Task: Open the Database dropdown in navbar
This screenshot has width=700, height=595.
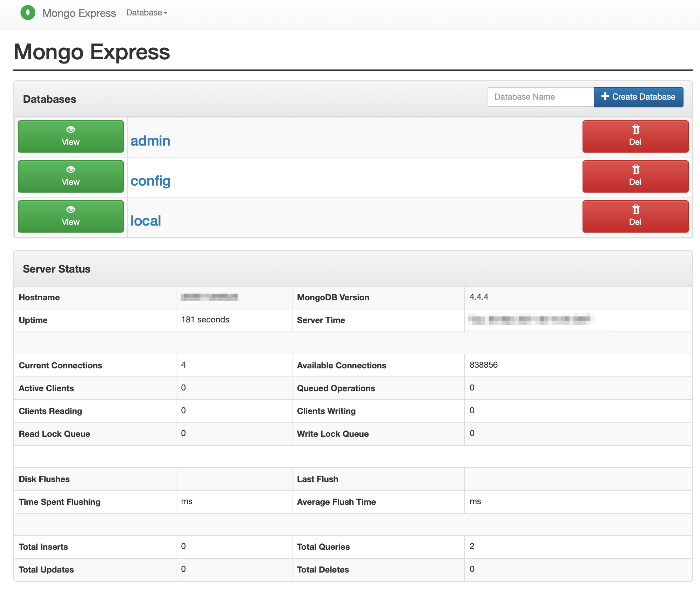Action: click(144, 13)
